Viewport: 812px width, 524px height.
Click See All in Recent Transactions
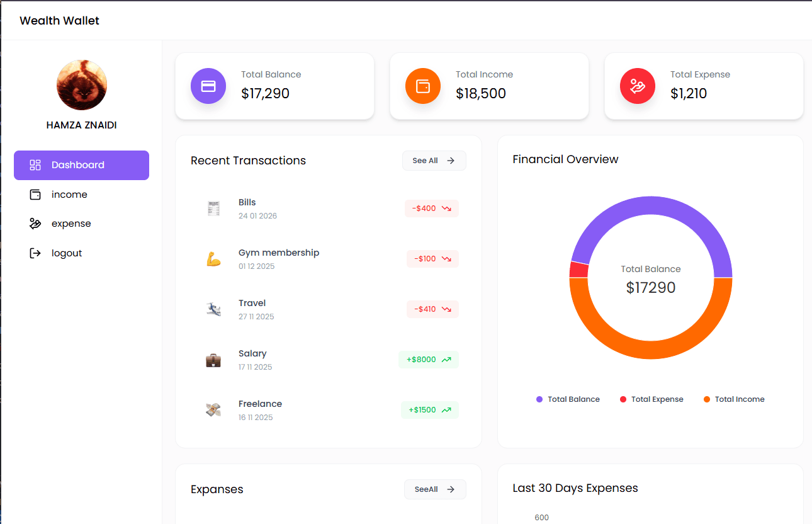(434, 161)
